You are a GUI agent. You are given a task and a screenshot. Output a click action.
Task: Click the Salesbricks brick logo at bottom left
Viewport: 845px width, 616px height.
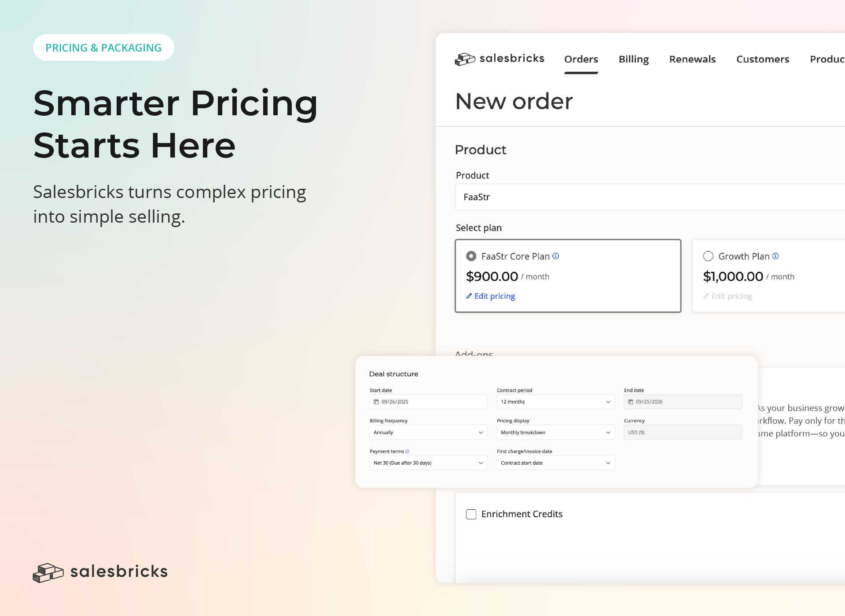[48, 572]
